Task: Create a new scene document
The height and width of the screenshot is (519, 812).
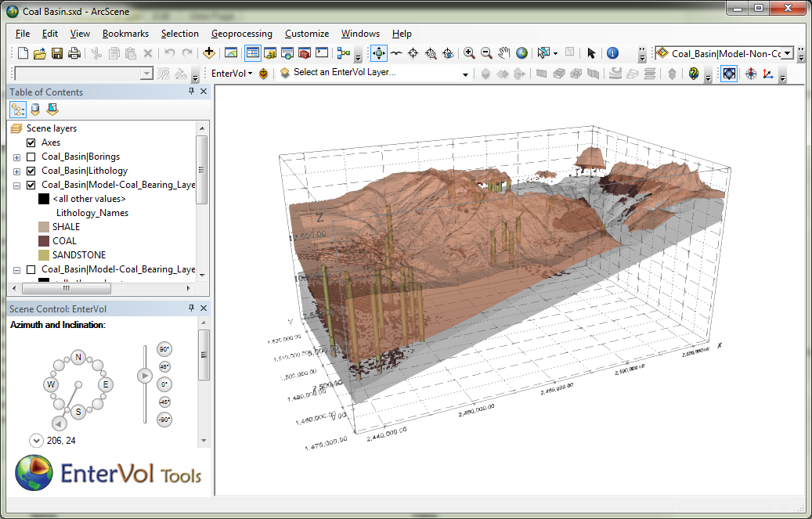Action: [23, 52]
